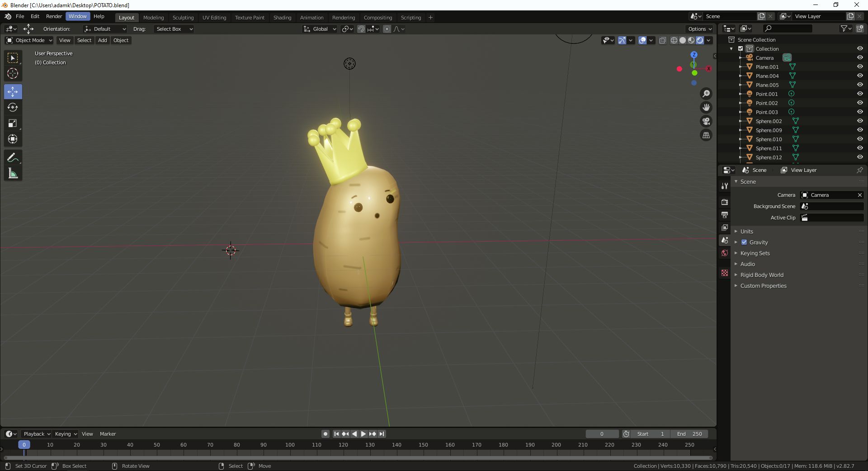Open the Render Properties tab

724,202
